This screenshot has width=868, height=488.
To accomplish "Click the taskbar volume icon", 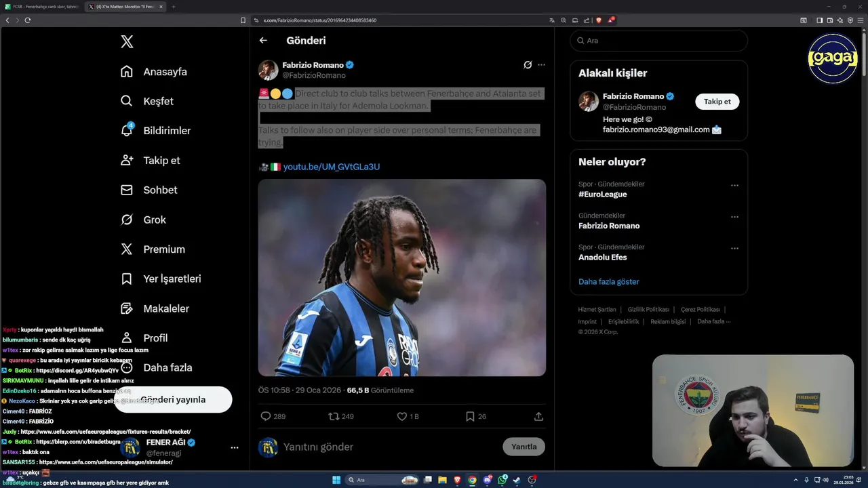I will coord(826,480).
